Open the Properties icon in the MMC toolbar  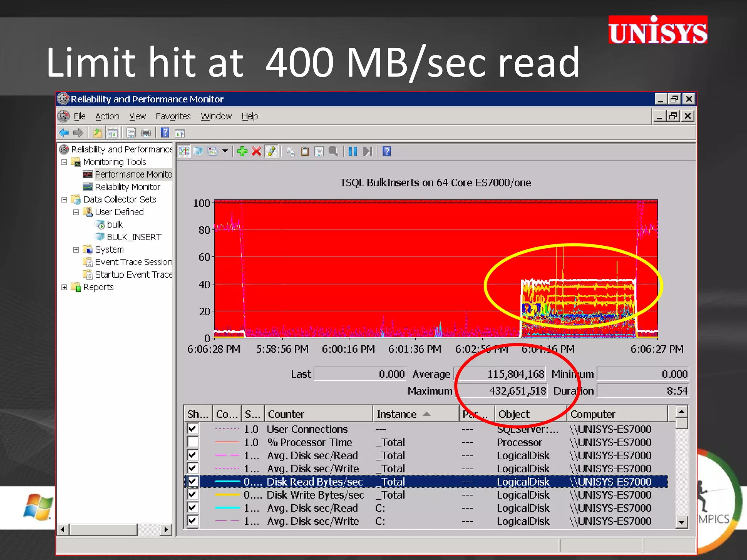(x=131, y=133)
